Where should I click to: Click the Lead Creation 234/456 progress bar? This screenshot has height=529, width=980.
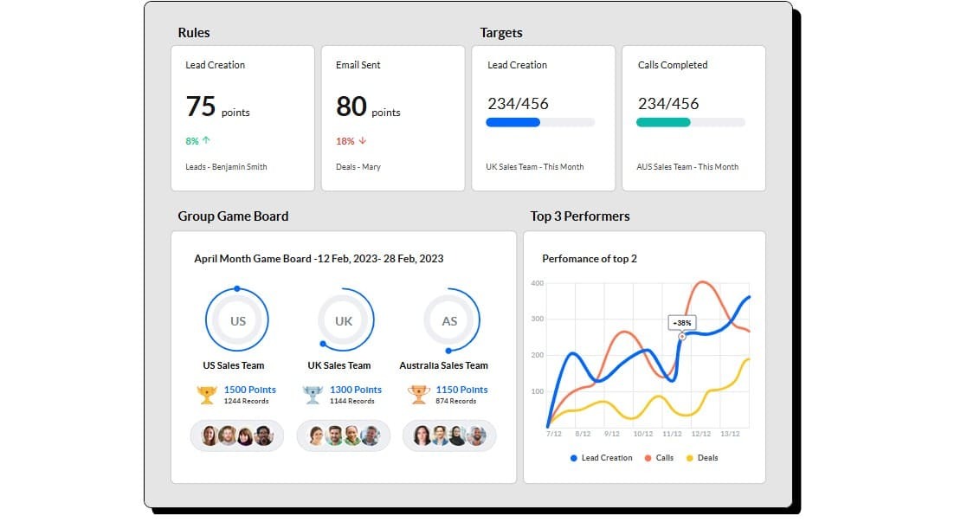(x=540, y=122)
